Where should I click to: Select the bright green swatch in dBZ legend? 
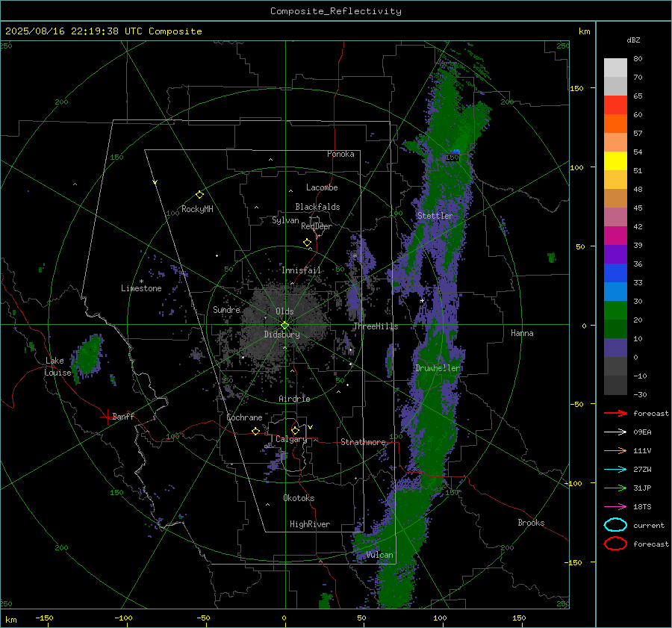615,311
